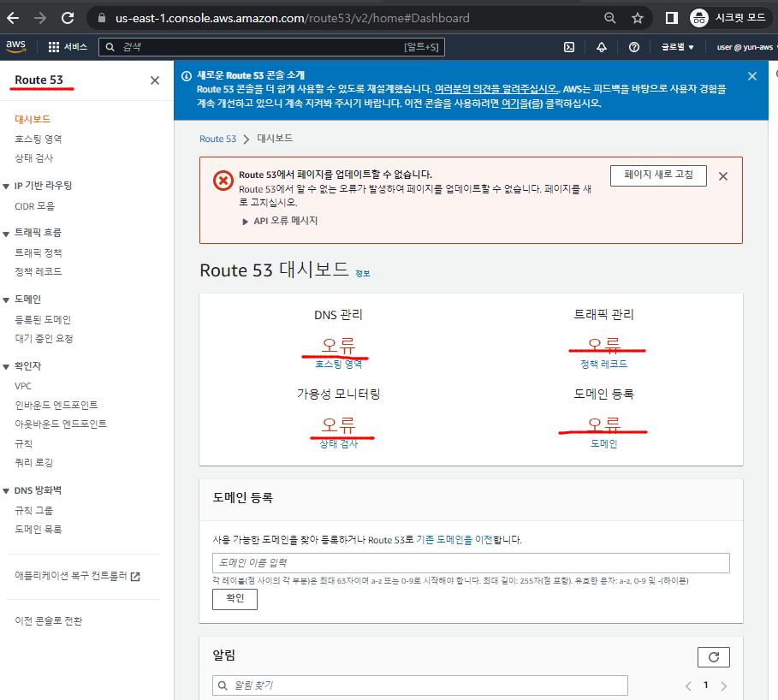Click the address bar lock icon
This screenshot has height=700, width=778.
pos(102,18)
